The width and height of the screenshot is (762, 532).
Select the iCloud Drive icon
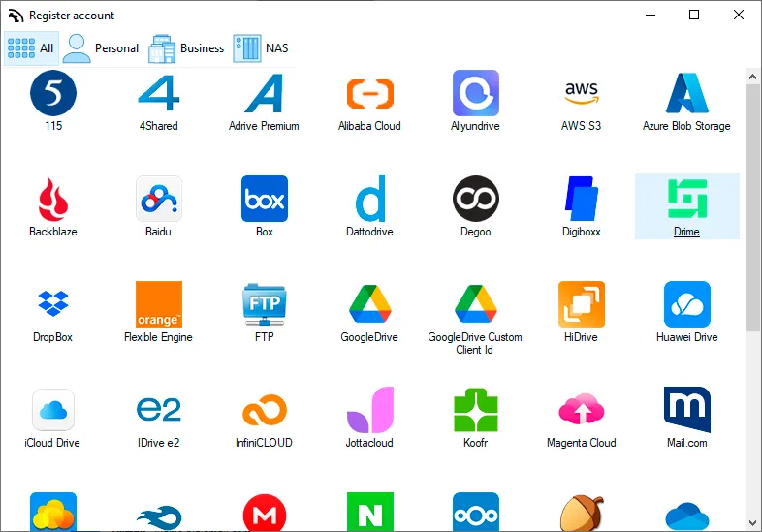(x=53, y=410)
